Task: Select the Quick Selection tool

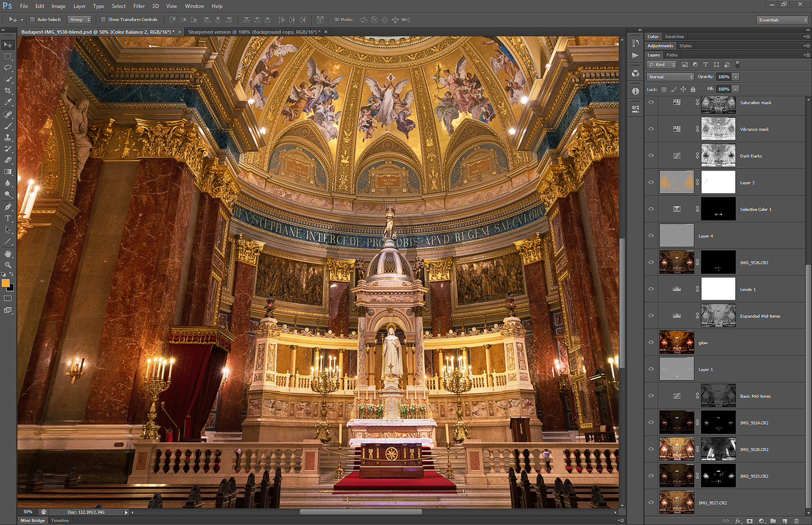Action: (x=8, y=79)
